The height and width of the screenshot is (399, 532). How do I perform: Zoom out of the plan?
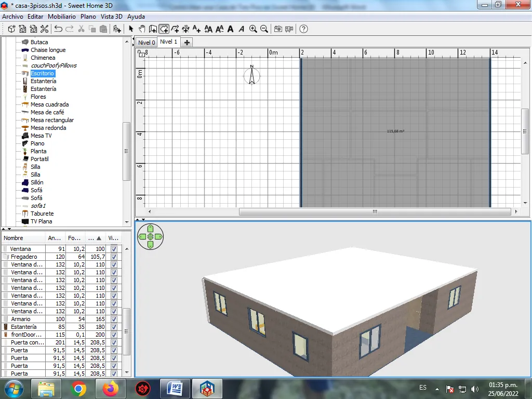click(264, 29)
